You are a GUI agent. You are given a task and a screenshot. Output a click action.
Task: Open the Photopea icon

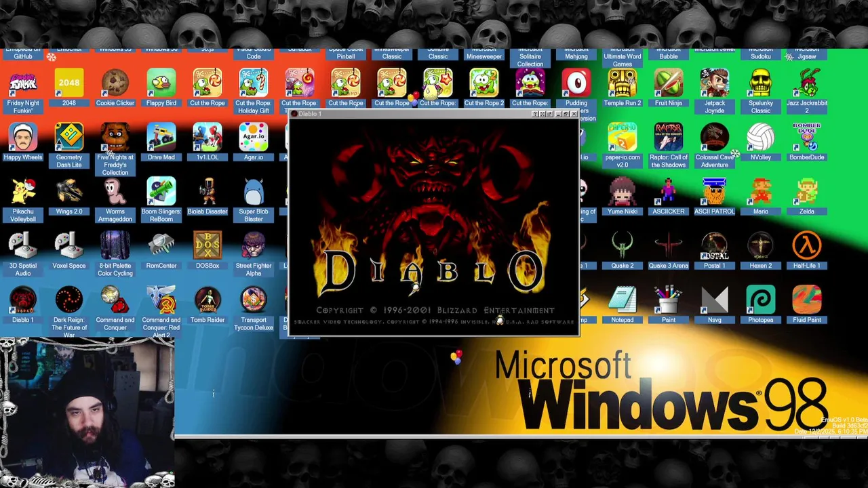point(761,300)
